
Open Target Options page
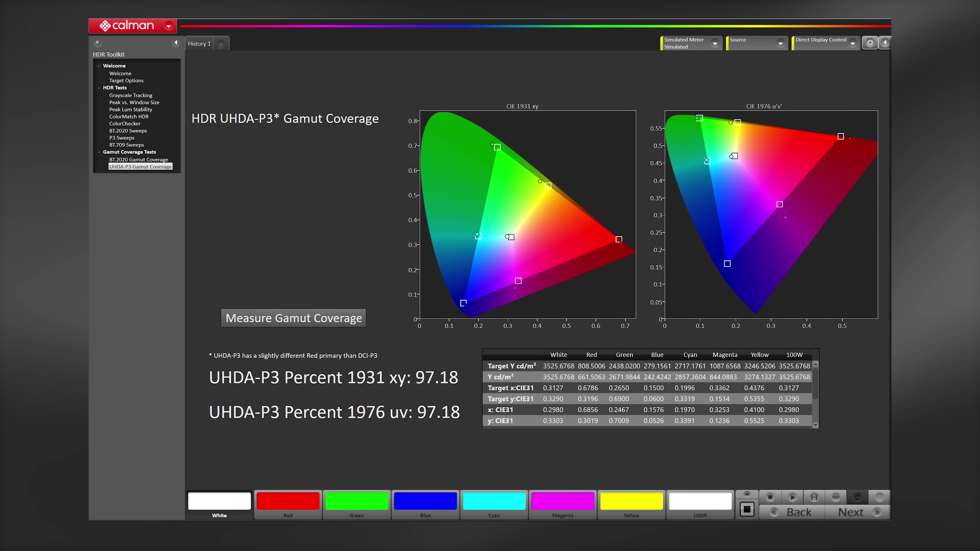[126, 81]
